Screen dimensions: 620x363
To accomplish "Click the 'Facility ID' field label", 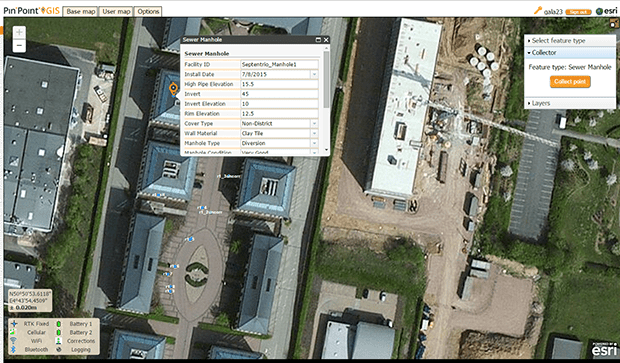I will coord(197,64).
